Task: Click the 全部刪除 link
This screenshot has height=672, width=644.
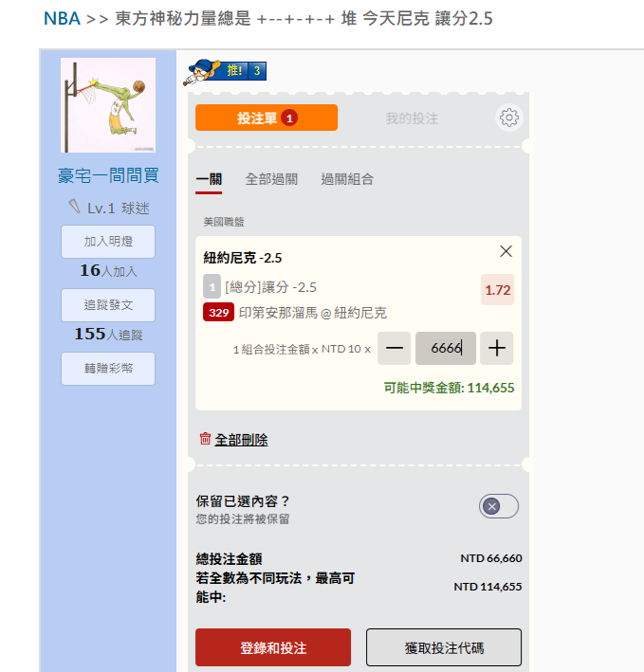Action: pyautogui.click(x=241, y=440)
